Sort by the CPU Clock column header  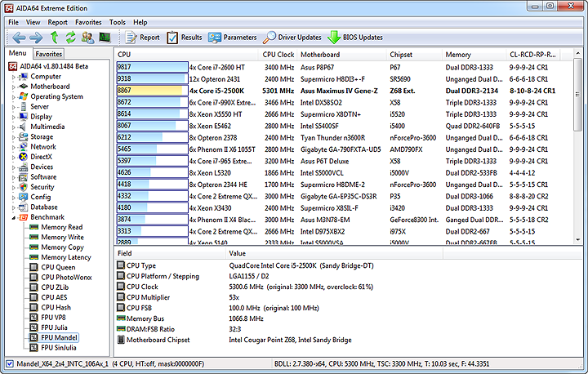[x=278, y=55]
